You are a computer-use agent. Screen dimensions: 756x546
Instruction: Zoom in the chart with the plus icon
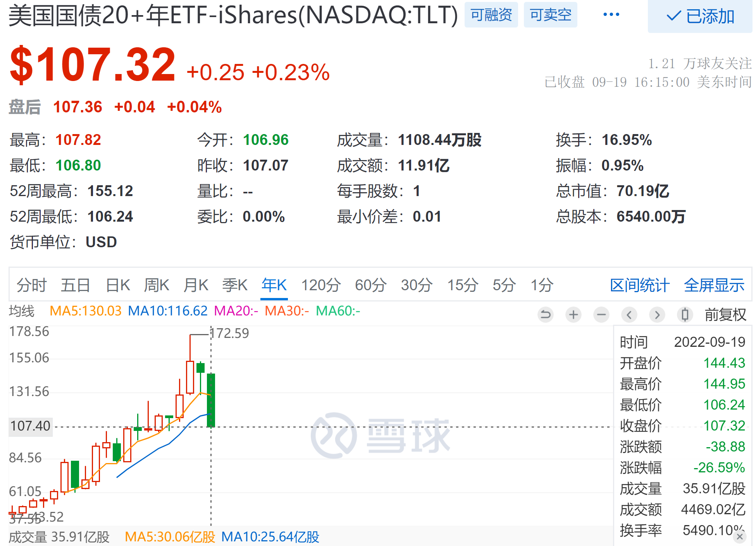pos(573,315)
